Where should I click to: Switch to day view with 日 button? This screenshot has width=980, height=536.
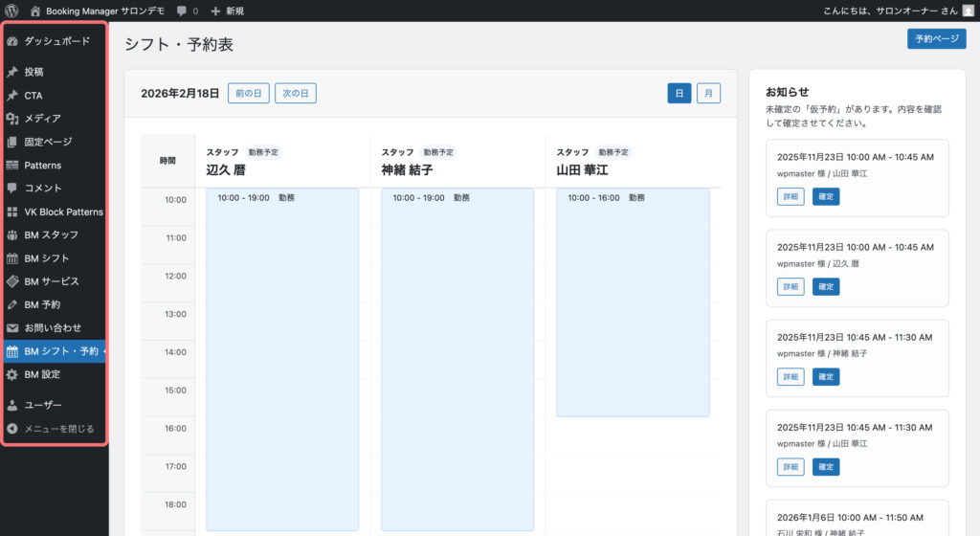point(679,94)
